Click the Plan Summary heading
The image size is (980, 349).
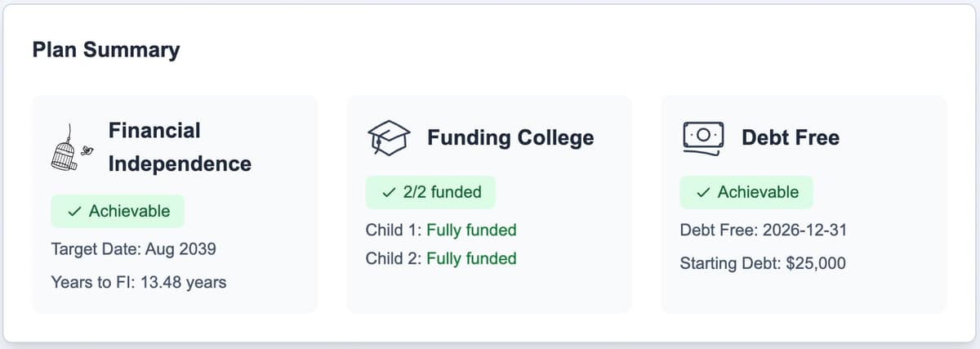pos(106,50)
